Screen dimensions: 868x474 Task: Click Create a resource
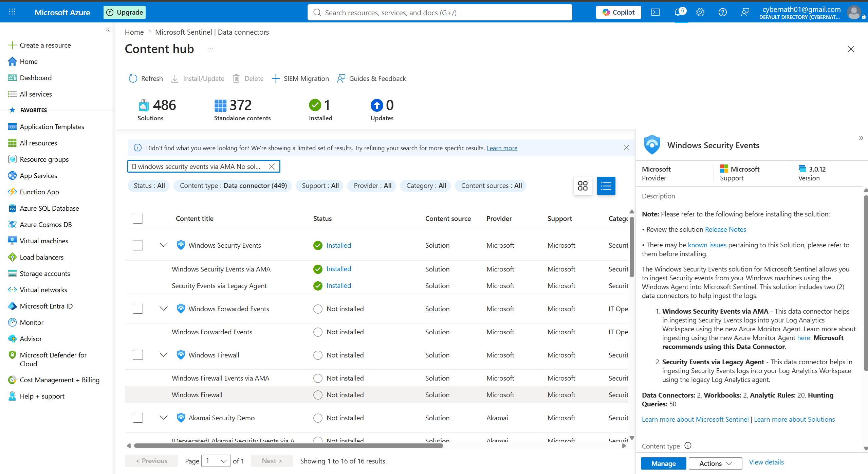pyautogui.click(x=45, y=45)
